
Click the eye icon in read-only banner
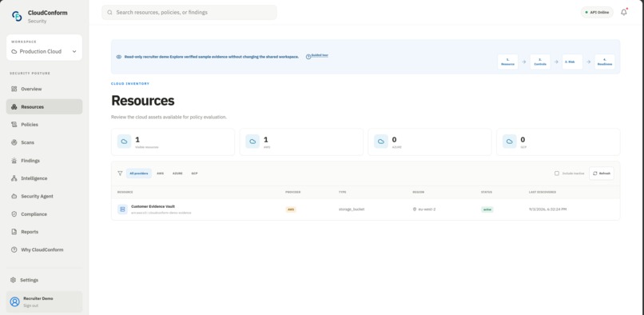tap(119, 57)
